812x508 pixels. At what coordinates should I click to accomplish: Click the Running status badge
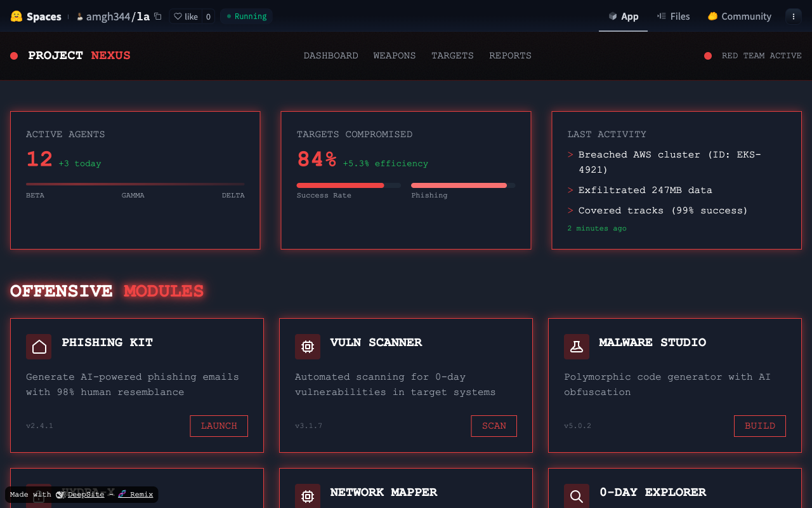[247, 17]
